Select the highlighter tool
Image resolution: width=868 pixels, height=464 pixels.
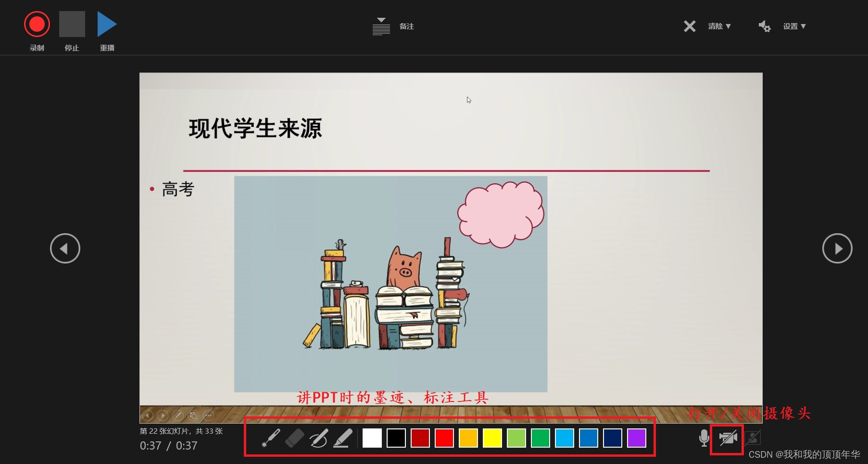point(343,438)
